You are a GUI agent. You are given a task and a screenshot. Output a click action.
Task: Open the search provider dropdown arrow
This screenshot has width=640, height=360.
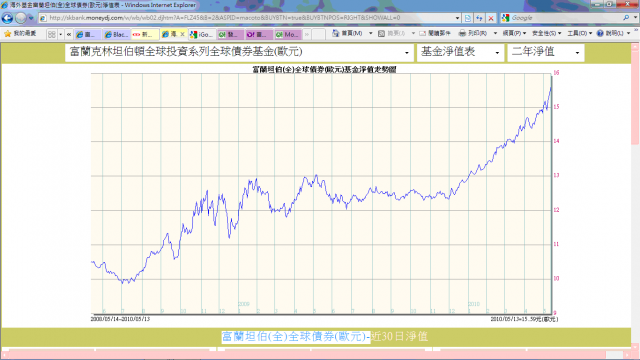coord(636,18)
